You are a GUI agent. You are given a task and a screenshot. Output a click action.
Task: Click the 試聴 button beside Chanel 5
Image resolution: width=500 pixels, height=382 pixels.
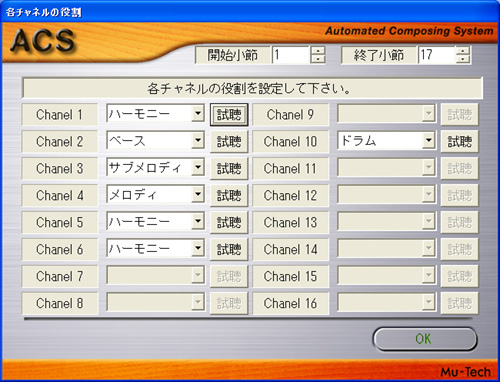pyautogui.click(x=229, y=222)
